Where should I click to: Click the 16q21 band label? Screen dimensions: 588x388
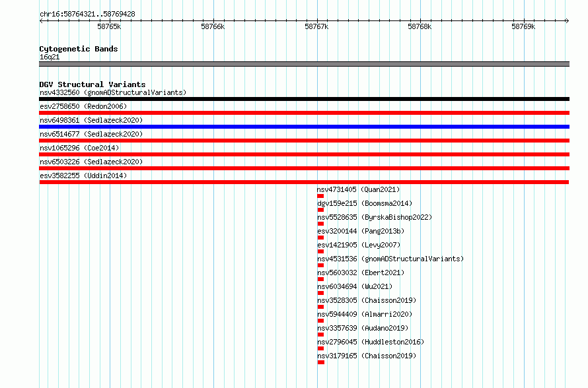[50, 57]
